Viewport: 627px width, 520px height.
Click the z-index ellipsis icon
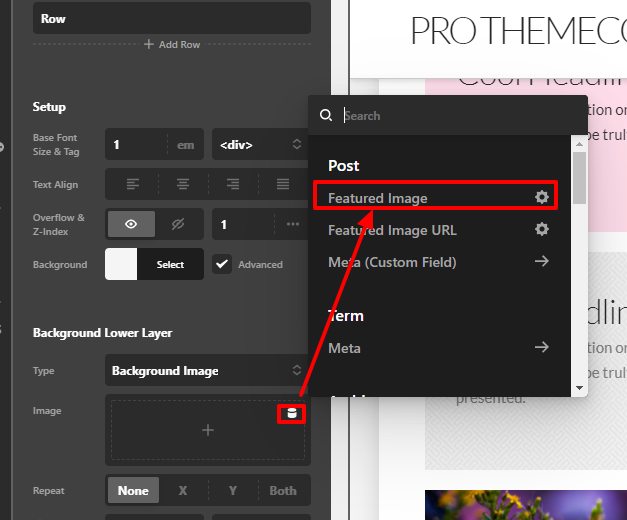tap(293, 224)
